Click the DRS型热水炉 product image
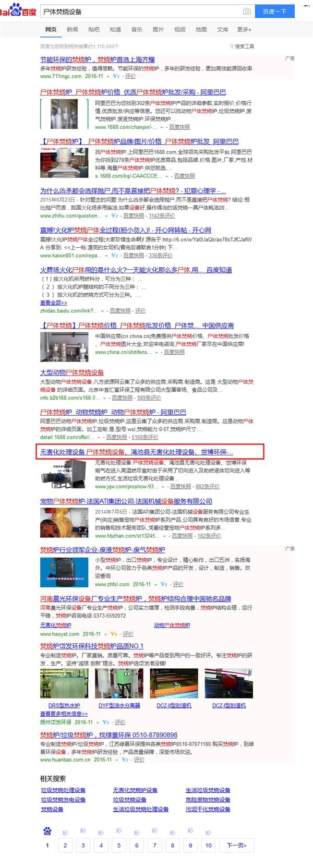This screenshot has height=868, width=313. tap(64, 683)
